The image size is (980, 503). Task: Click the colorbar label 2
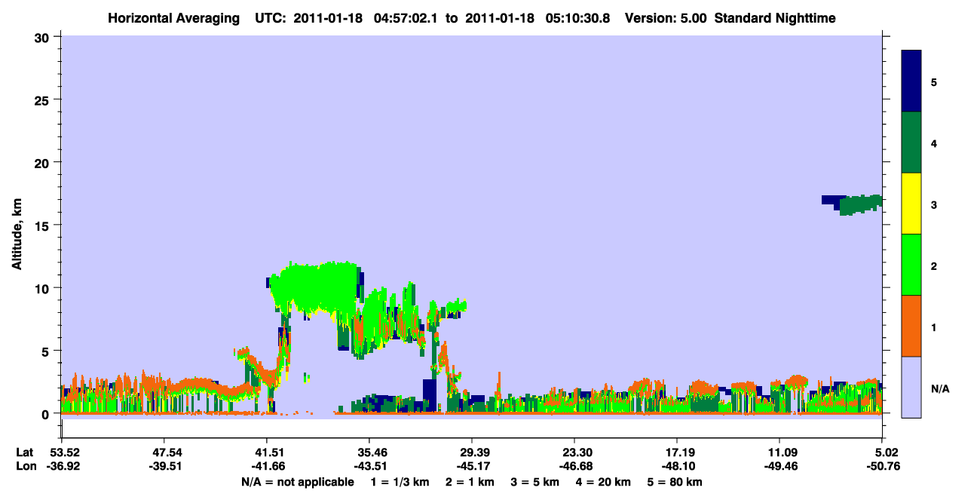[934, 265]
